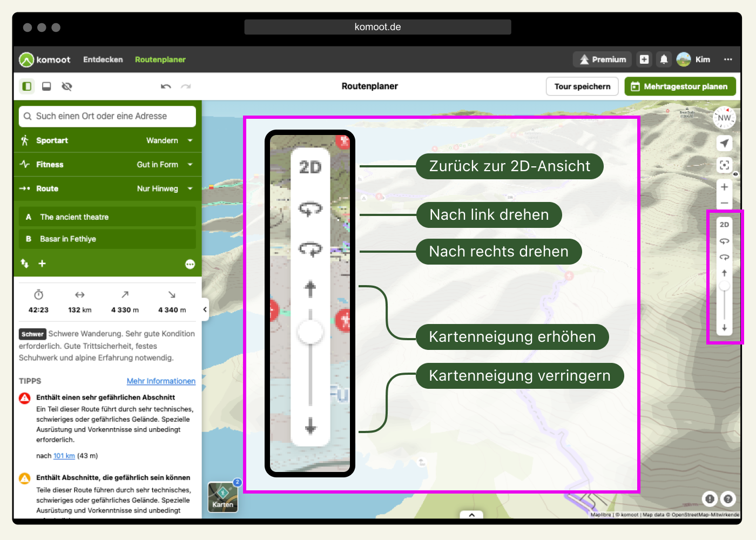Open the Sportart Wandern dropdown
756x540 pixels.
[107, 140]
